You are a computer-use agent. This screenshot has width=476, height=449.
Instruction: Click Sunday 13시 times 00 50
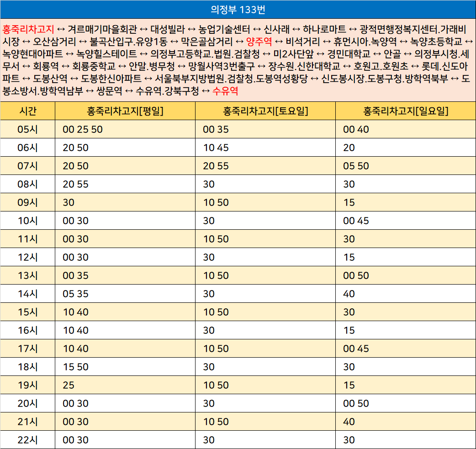coord(356,275)
